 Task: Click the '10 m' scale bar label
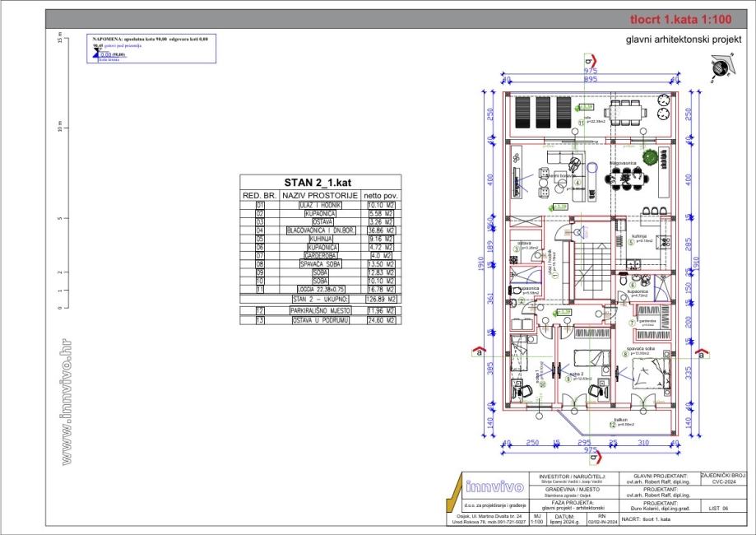point(60,127)
